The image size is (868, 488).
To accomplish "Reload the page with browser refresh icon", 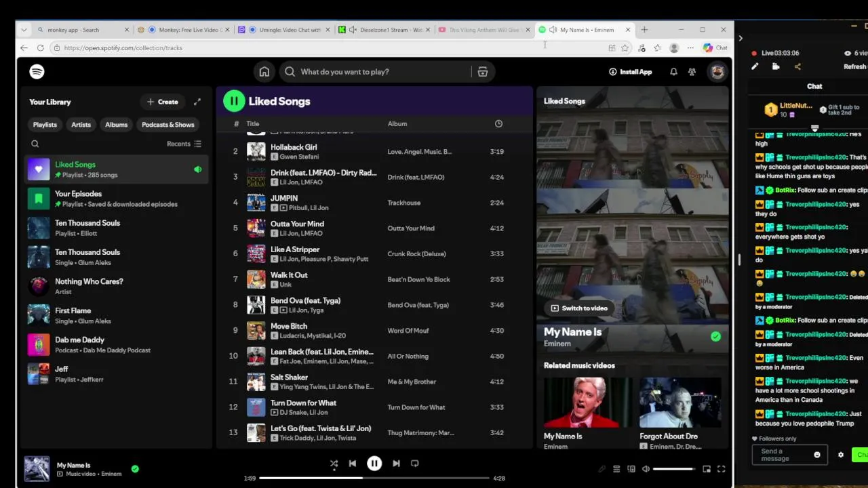I will [40, 47].
